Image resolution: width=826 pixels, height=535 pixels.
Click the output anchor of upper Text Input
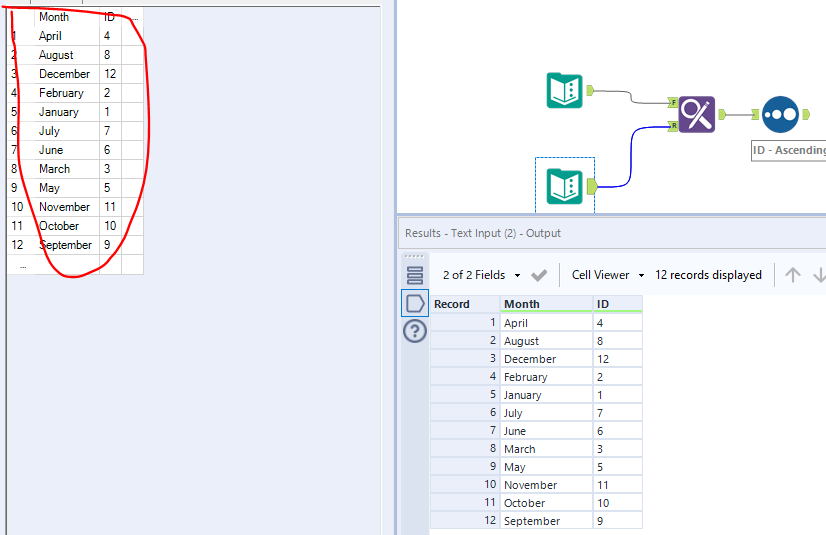(590, 91)
